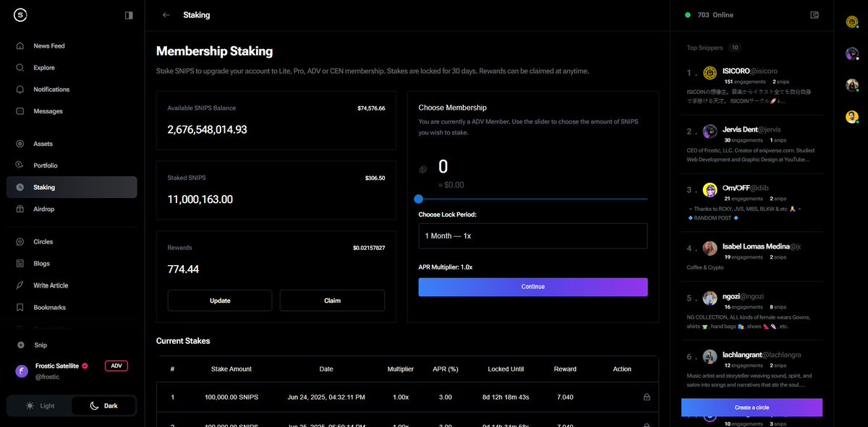
Task: Click the Create a circle button
Action: point(752,407)
